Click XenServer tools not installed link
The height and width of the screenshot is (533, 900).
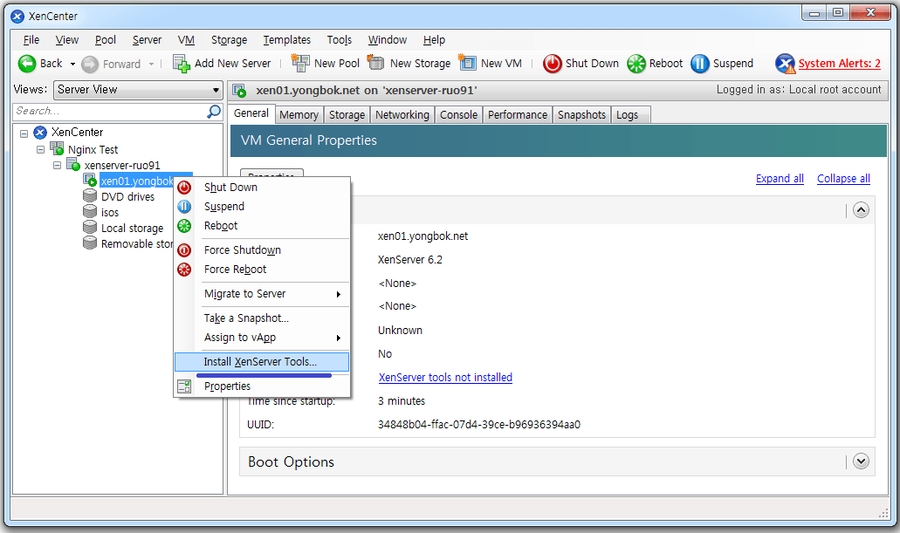[x=445, y=377]
